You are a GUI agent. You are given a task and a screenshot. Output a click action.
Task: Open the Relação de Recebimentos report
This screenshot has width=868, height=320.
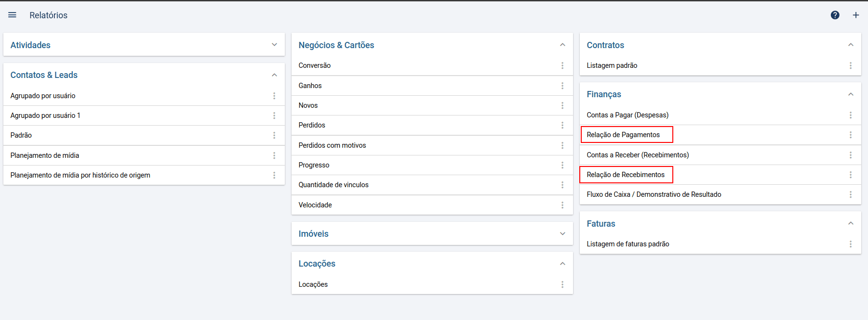pyautogui.click(x=626, y=175)
